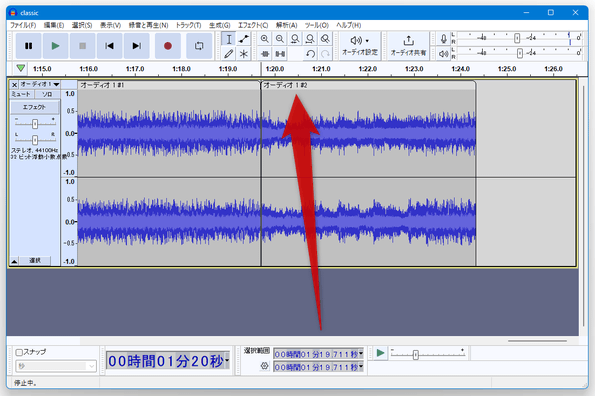Click the Zoom Out magnifier
This screenshot has width=595, height=396.
280,39
